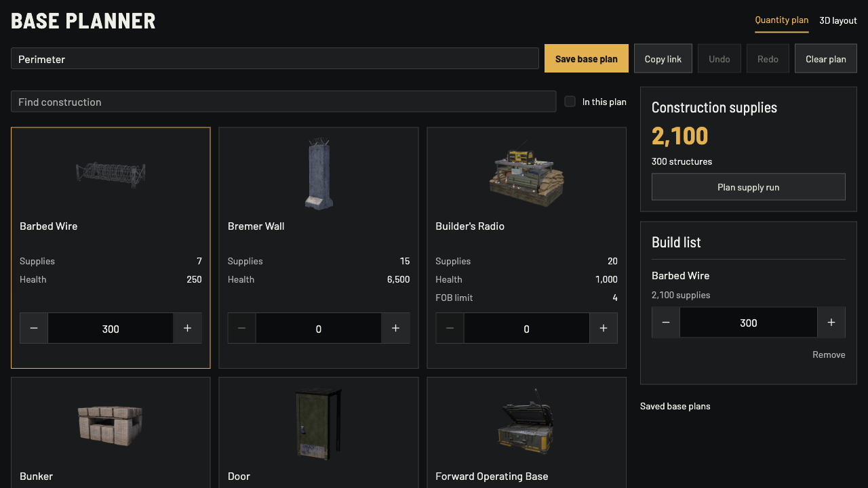The width and height of the screenshot is (868, 488).
Task: Add one Bremer Wall with plus button
Action: tap(395, 329)
